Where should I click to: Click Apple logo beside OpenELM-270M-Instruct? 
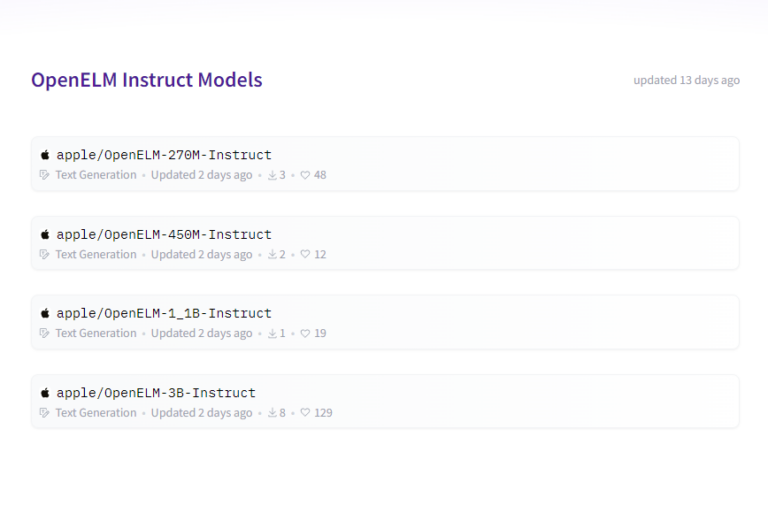pyautogui.click(x=45, y=155)
